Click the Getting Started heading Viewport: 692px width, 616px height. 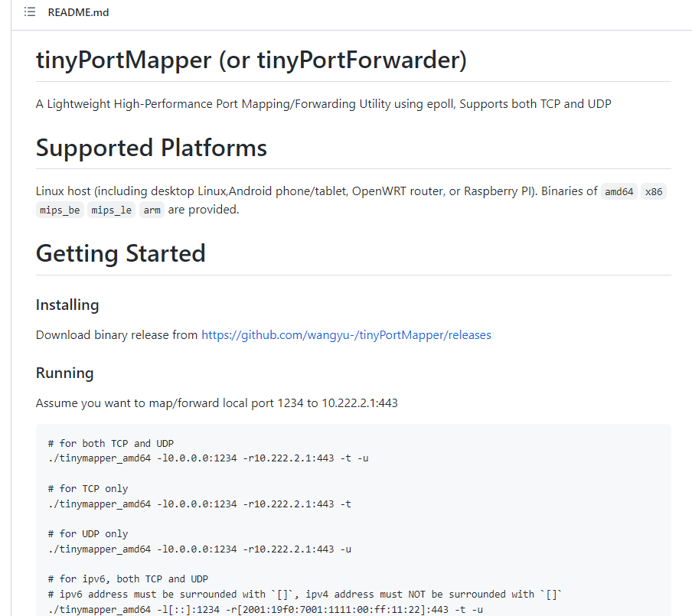[x=120, y=253]
